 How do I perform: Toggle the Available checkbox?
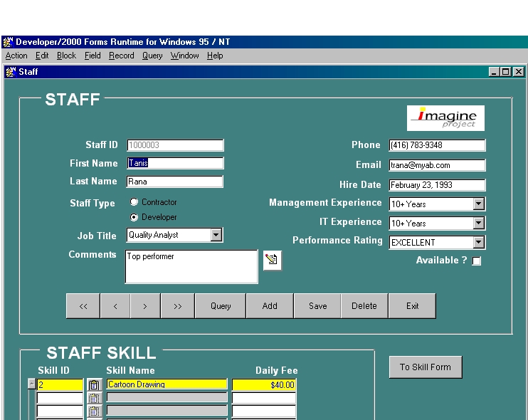pyautogui.click(x=477, y=261)
